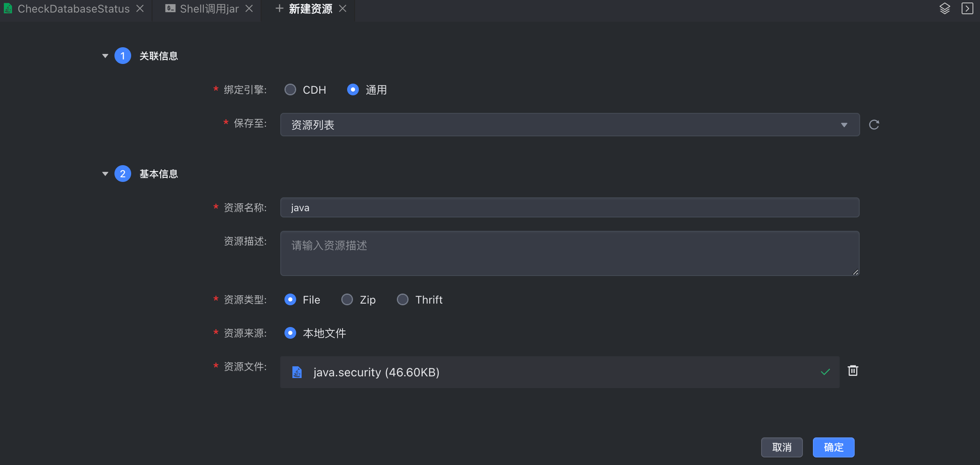This screenshot has width=980, height=465.
Task: Select the CDH engine radio button
Action: [x=290, y=90]
